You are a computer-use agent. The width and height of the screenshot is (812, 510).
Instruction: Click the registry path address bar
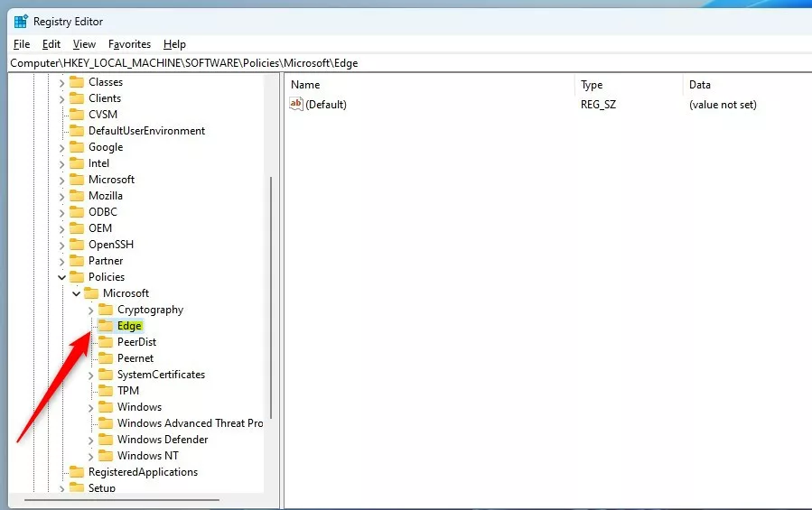[x=410, y=63]
